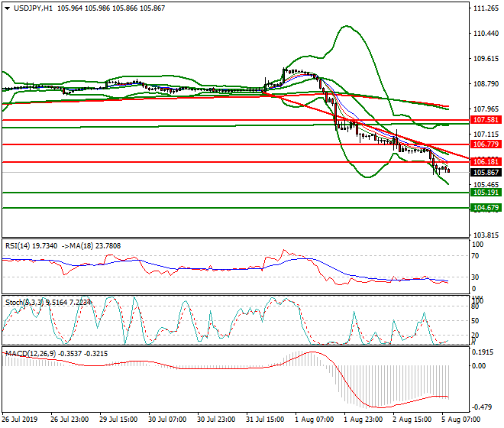The height and width of the screenshot is (428, 504).
Task: Click the 26 Jul 2019 date label
Action: click(x=20, y=420)
